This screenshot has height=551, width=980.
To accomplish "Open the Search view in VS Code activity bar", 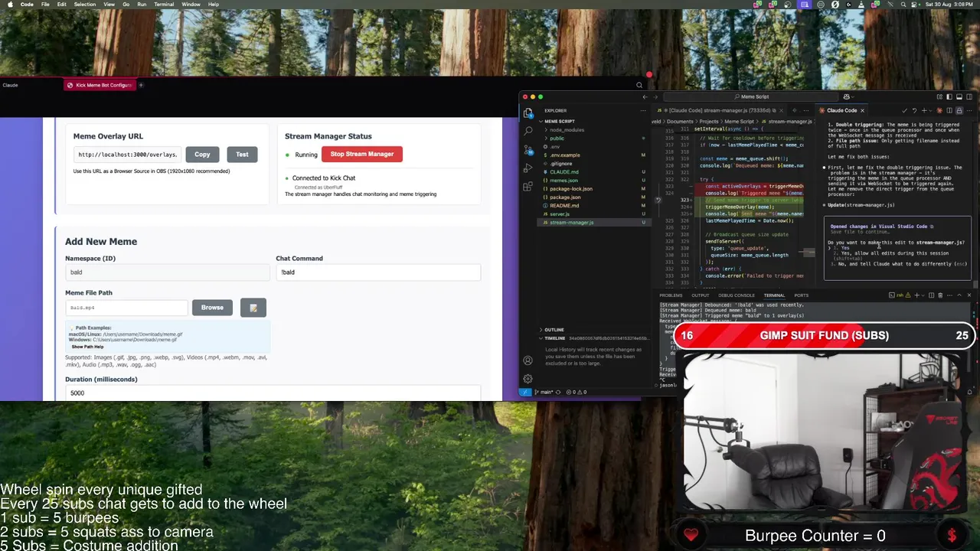I will 528,131.
